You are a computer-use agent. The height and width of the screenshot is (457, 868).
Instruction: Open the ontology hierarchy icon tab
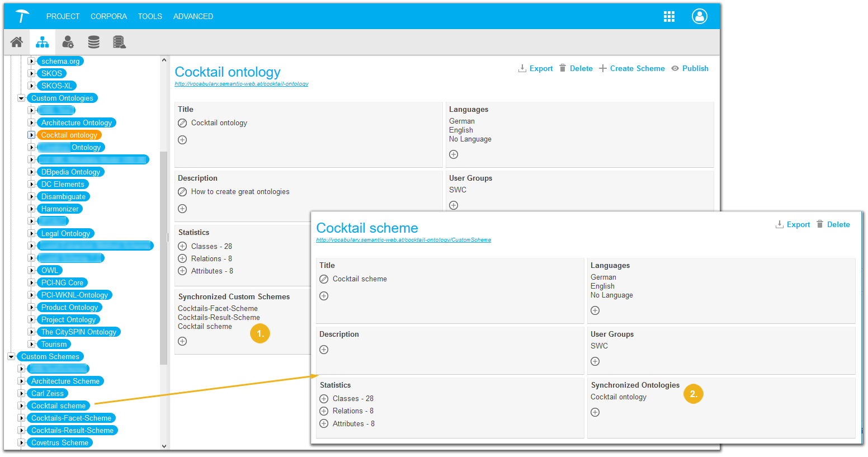pos(43,42)
